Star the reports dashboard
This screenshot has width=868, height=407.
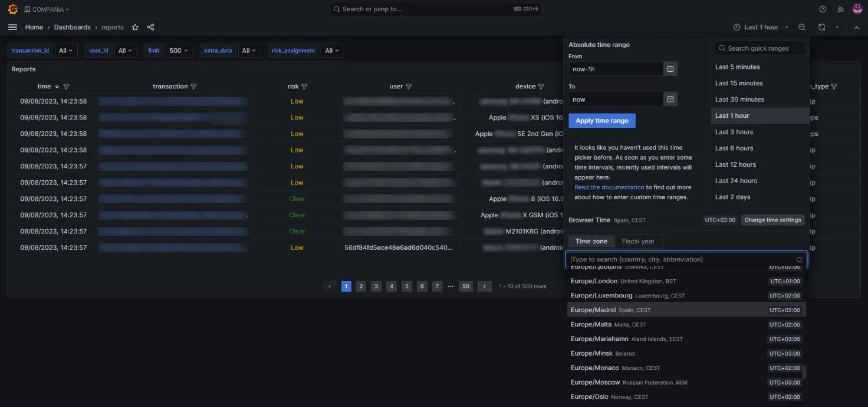(x=135, y=27)
